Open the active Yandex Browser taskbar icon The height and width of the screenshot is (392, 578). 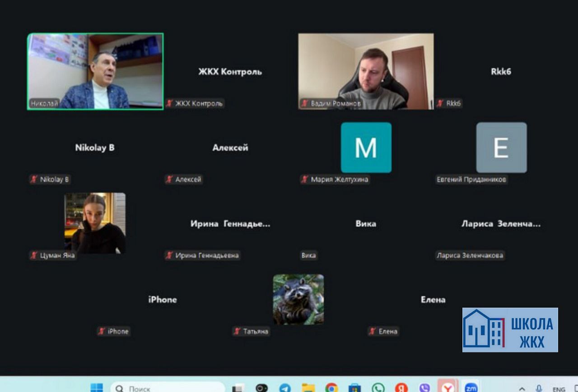(447, 388)
